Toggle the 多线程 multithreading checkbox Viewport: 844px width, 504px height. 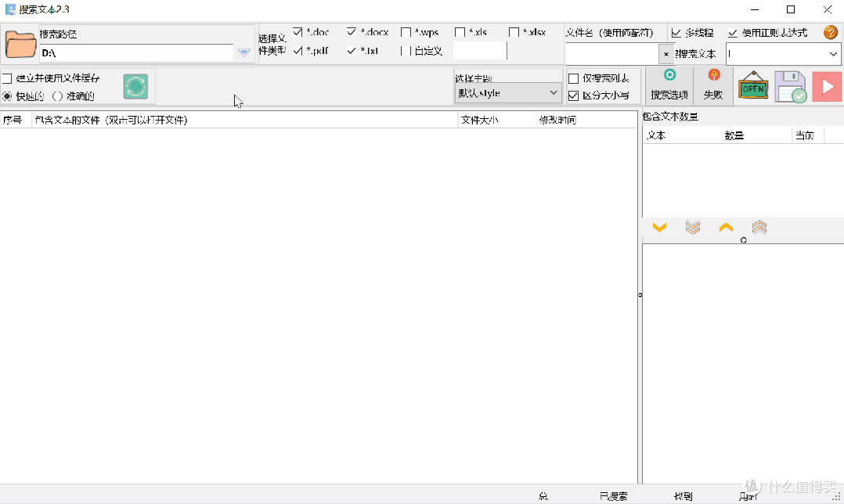(676, 34)
